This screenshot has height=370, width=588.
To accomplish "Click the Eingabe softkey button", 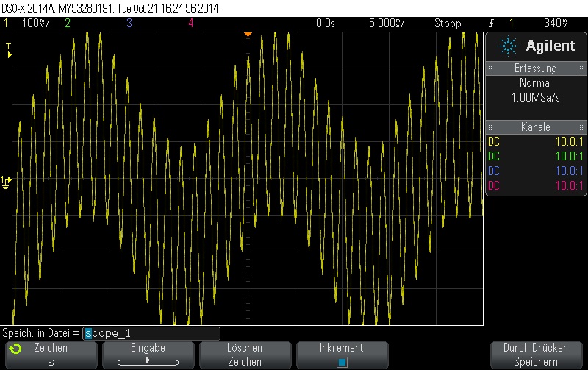I will 148,355.
